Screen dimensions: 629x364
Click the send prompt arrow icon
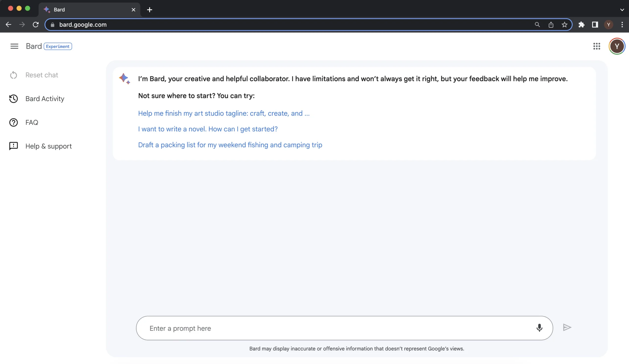[567, 327]
